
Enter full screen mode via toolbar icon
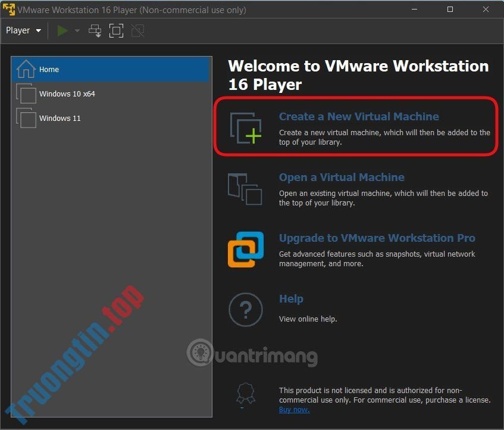(x=116, y=30)
